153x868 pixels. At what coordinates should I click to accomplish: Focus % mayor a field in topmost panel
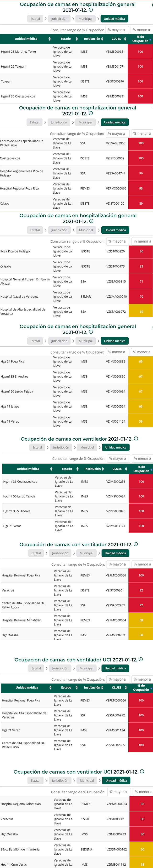click(116, 30)
